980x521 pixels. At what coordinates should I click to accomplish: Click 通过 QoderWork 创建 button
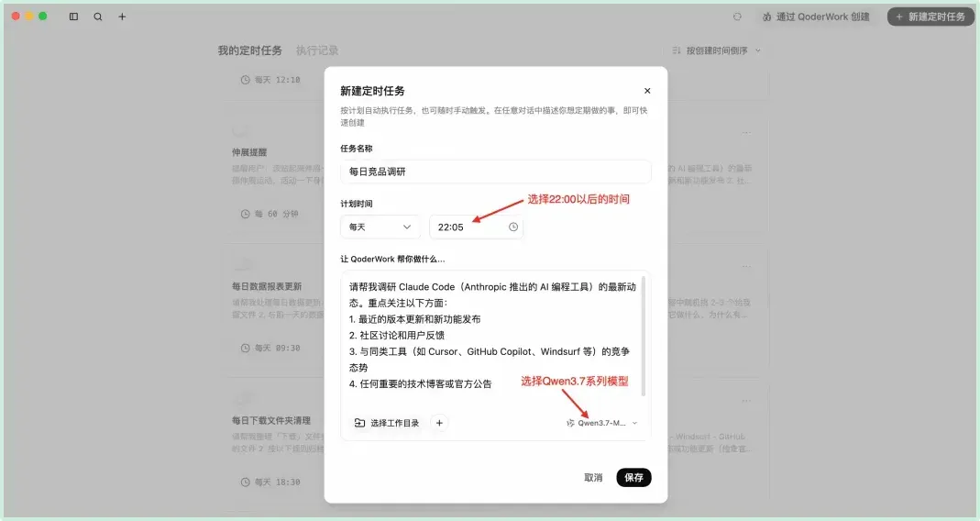pyautogui.click(x=816, y=17)
